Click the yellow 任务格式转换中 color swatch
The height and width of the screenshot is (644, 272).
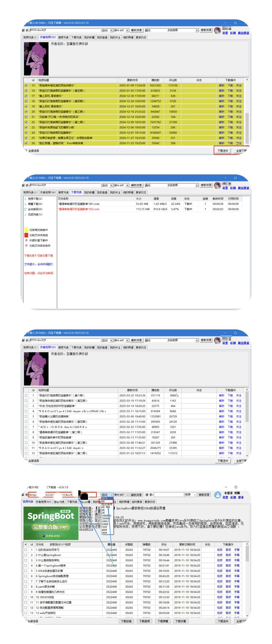coord(26,230)
